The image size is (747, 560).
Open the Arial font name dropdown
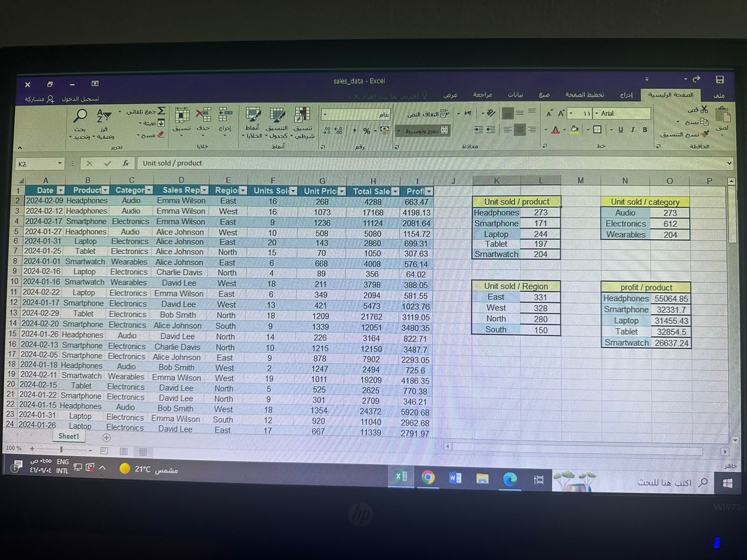coord(597,113)
